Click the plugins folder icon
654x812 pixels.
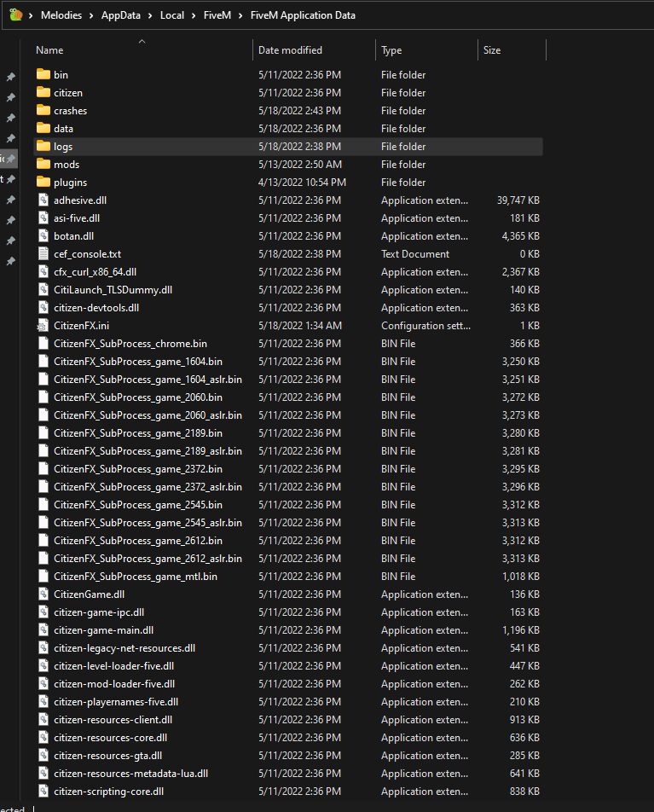(x=43, y=183)
